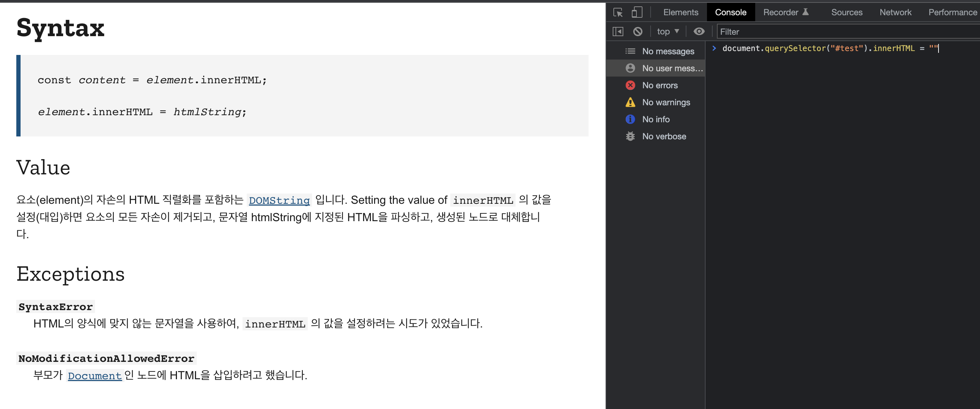Expand the No messages list entry

(x=668, y=51)
